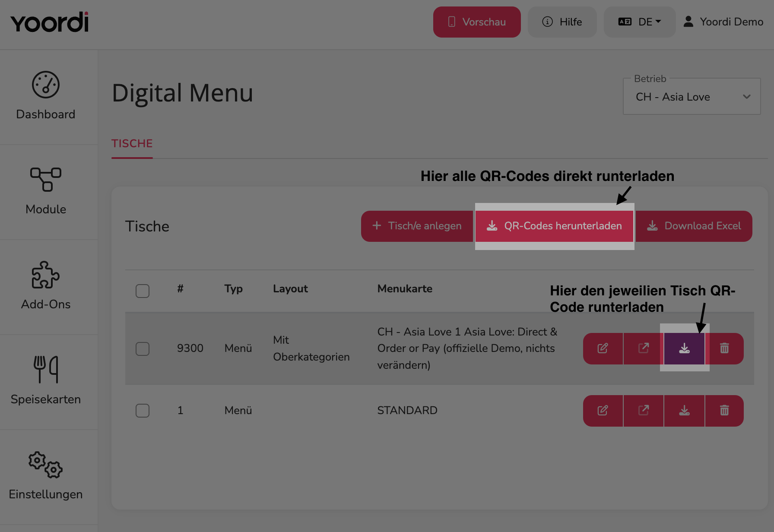The height and width of the screenshot is (532, 774).
Task: Open Einstellungen gears icon
Action: point(46,465)
